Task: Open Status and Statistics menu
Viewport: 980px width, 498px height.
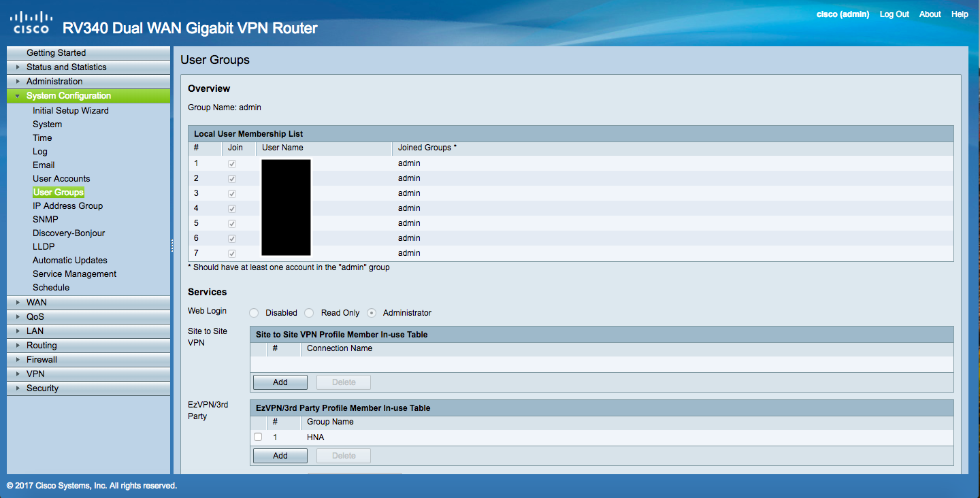Action: [66, 67]
